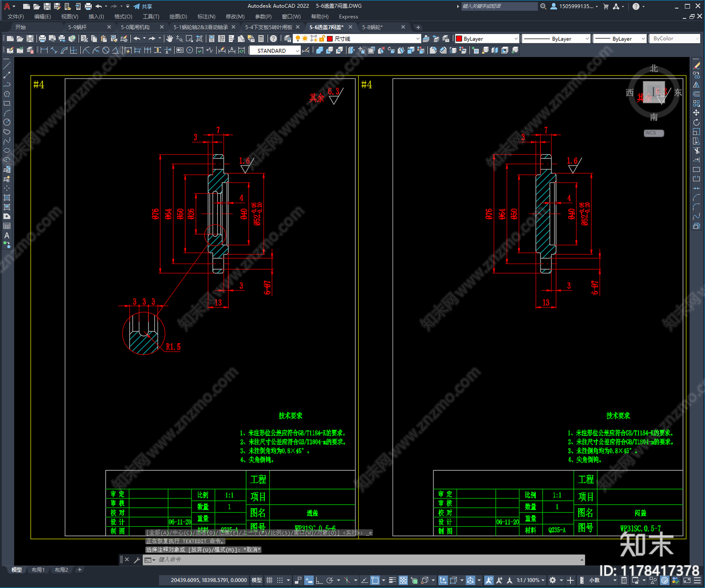Expand the 尺寸线 layer dropdown
Screen dimensions: 705x588
coord(418,39)
